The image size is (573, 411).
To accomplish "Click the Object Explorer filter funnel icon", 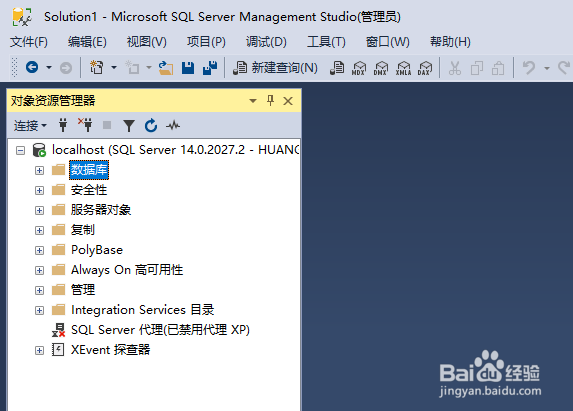I will pos(129,126).
